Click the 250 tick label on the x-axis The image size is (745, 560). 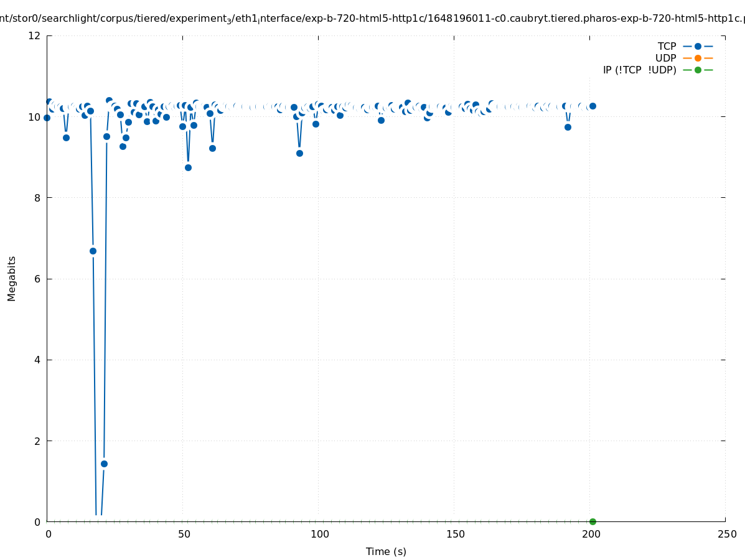[x=726, y=534]
